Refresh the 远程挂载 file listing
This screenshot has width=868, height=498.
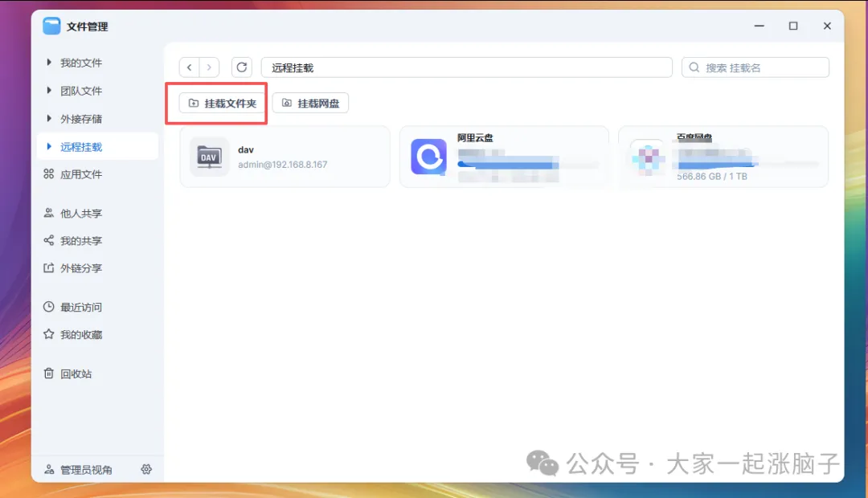241,67
